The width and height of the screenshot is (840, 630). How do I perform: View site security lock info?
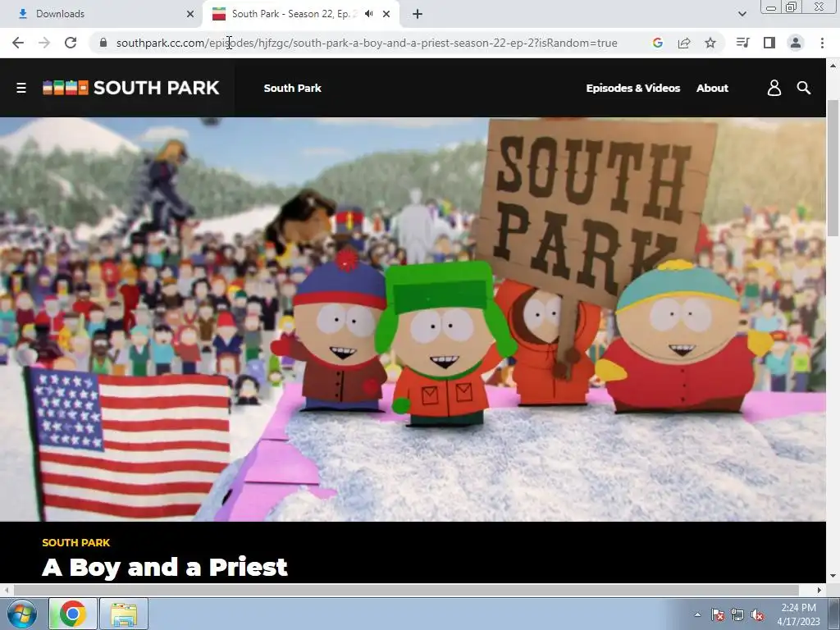pos(103,43)
